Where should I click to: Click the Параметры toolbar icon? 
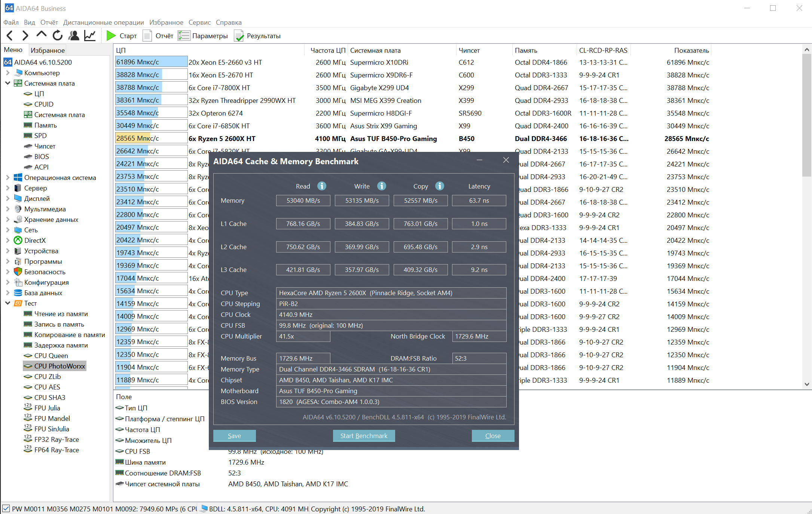[x=184, y=36]
